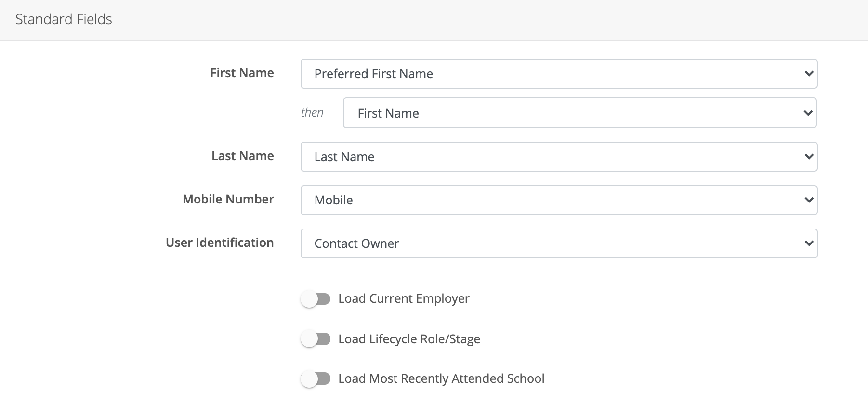
Task: Click the chevron arrow on Contact Owner dropdown
Action: (809, 243)
